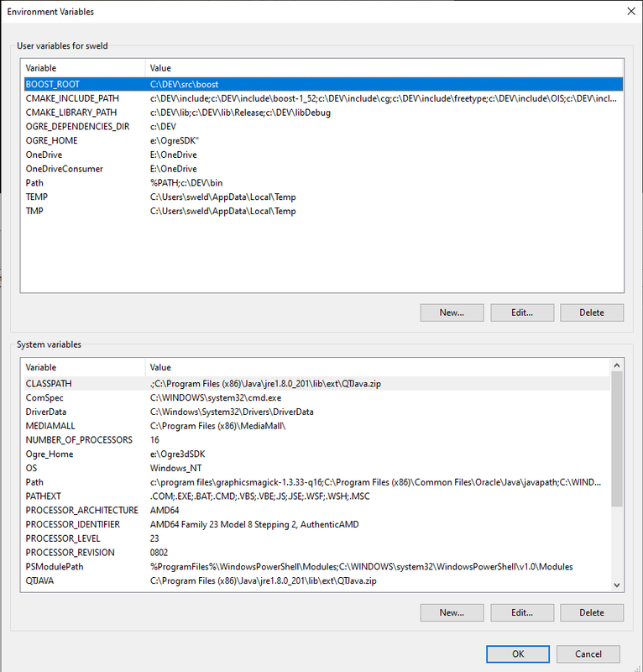Dismiss dialog with Cancel button
Image resolution: width=643 pixels, height=672 pixels.
click(x=588, y=654)
